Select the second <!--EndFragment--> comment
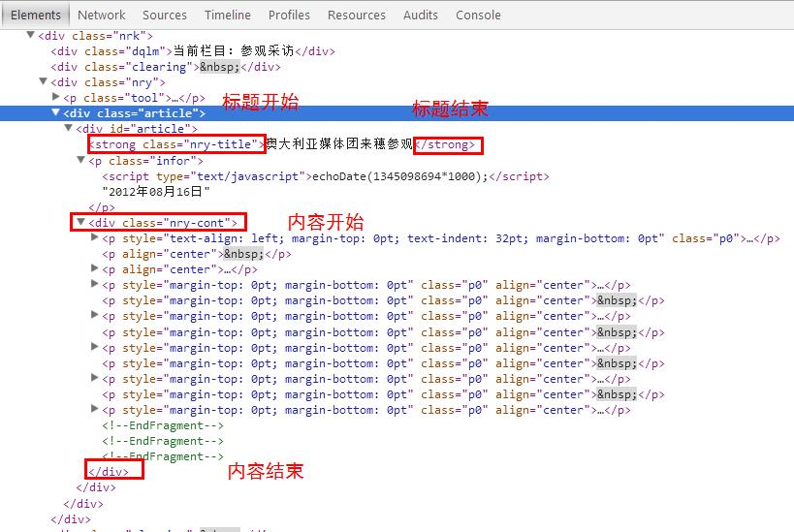 tap(163, 441)
